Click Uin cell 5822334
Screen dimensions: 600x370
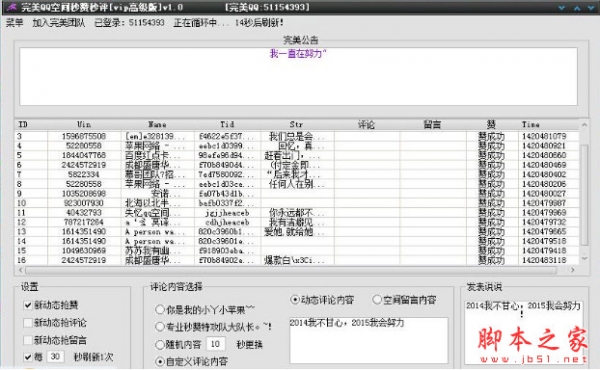coord(84,174)
